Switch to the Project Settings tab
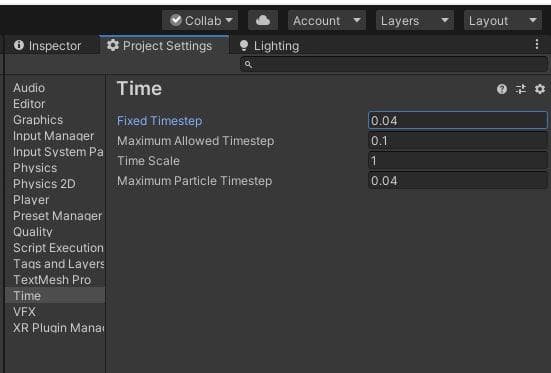Screen dimensions: 551x373 164,46
